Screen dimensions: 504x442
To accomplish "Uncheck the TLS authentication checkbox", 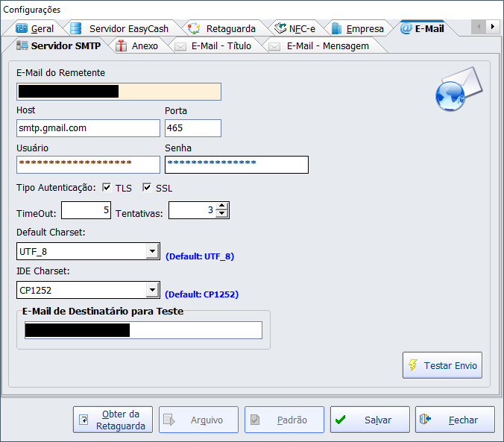I will (x=107, y=188).
